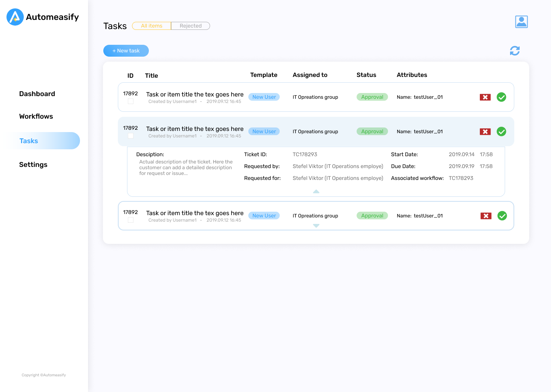Approve the first task with green checkmark
The image size is (551, 392).
[501, 97]
